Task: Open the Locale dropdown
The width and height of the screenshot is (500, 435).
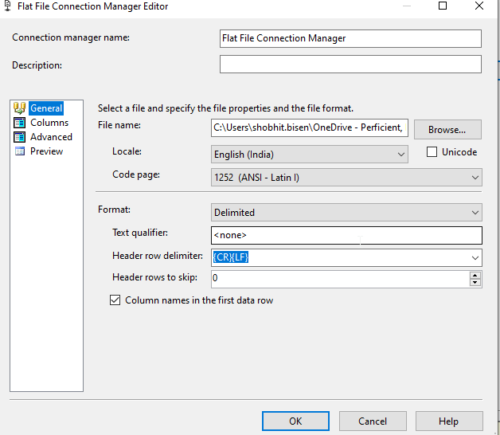Action: (x=310, y=154)
